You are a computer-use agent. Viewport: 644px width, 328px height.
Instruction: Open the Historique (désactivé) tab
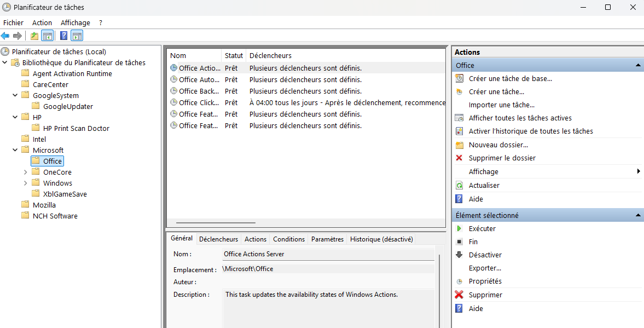click(x=381, y=239)
